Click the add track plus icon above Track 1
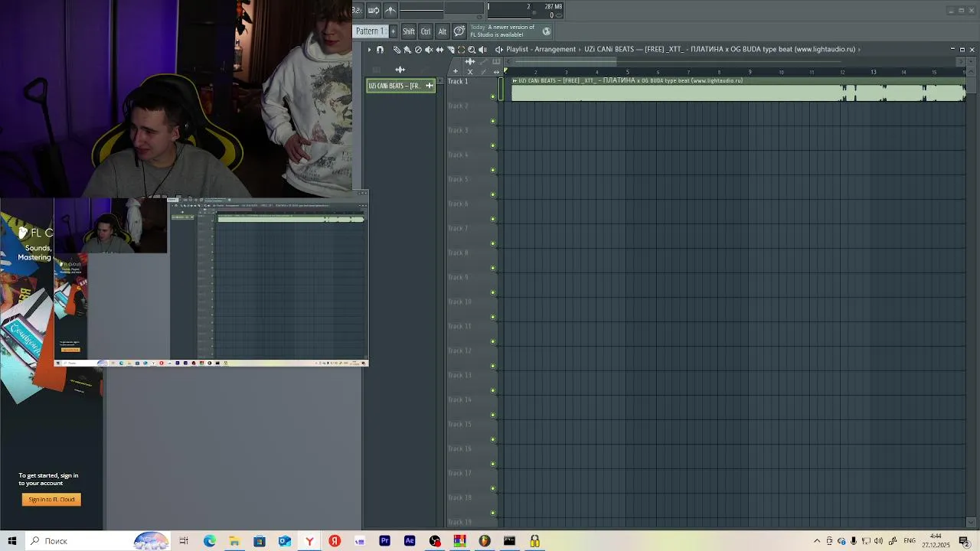980x551 pixels. click(456, 71)
